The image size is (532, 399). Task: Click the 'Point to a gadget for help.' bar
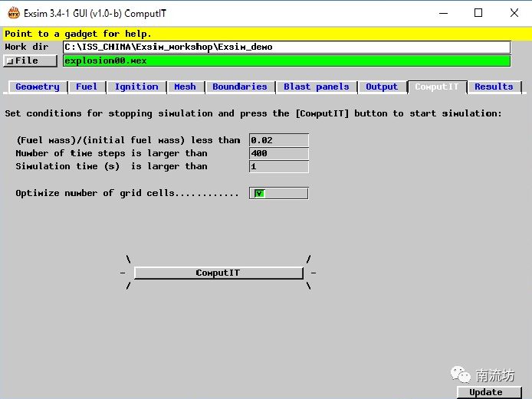pos(266,34)
